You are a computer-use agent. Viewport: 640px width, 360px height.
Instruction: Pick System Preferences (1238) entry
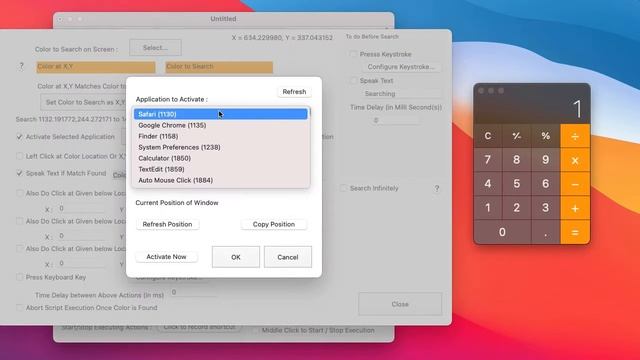(220, 147)
